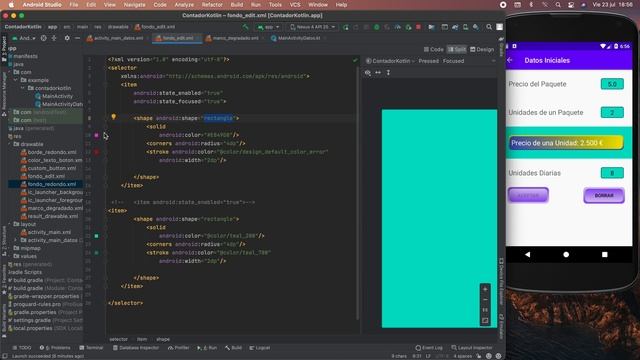Toggle the Pressed state in preview
640x360 pixels.
(428, 61)
